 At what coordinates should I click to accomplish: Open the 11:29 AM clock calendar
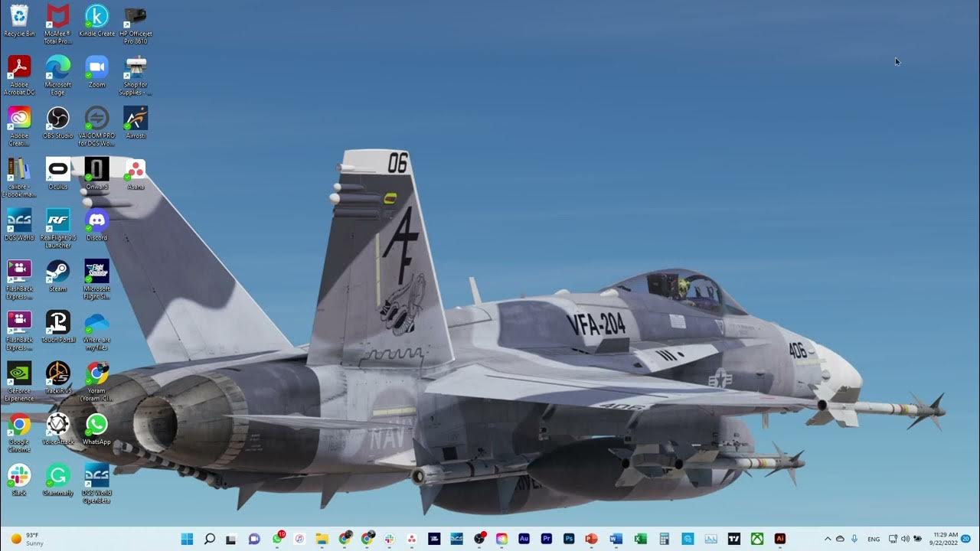coord(945,539)
